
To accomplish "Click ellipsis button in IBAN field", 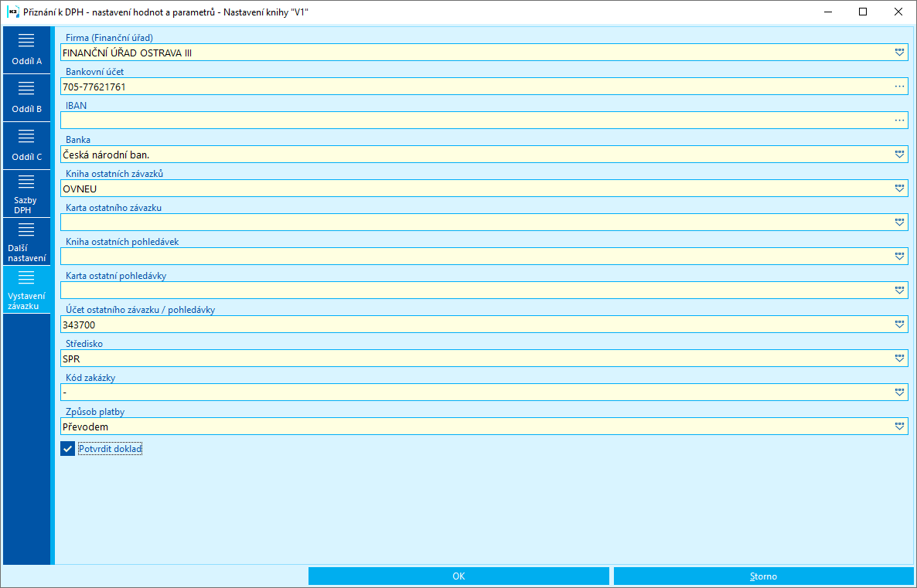I will tap(899, 121).
